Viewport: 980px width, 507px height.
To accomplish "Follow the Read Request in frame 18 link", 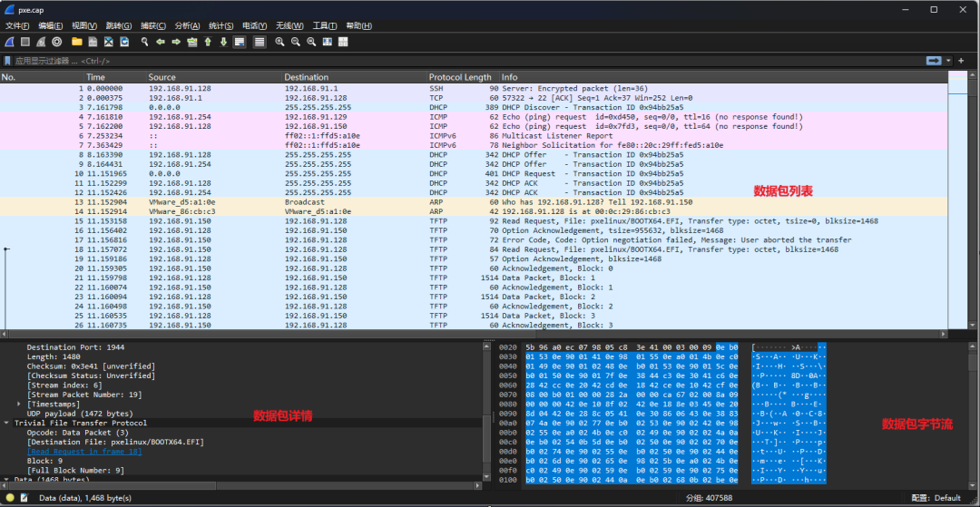I will 83,451.
